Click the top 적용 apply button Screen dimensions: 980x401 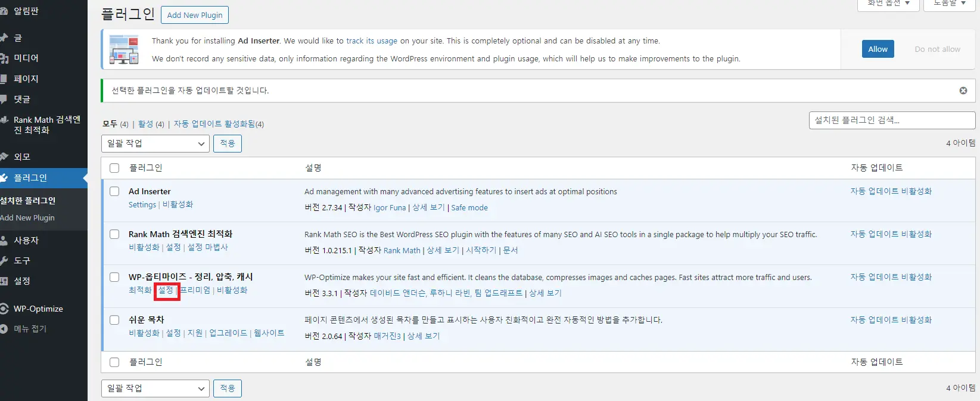pyautogui.click(x=228, y=144)
